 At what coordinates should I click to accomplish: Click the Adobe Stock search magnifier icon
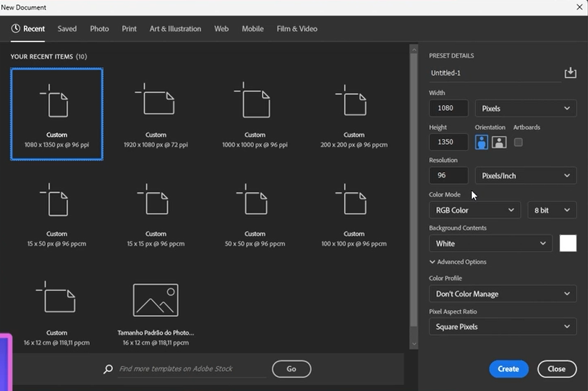[108, 369]
